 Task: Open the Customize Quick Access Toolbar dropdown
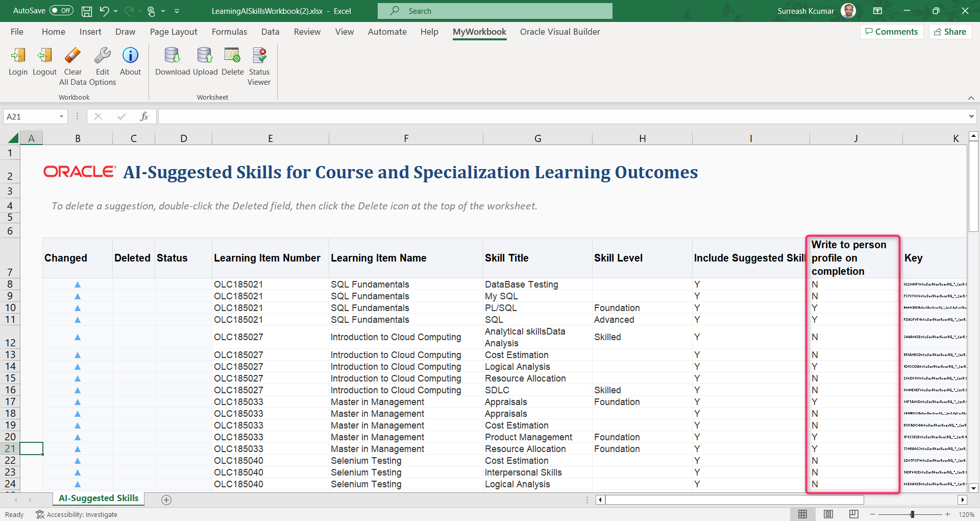click(177, 11)
